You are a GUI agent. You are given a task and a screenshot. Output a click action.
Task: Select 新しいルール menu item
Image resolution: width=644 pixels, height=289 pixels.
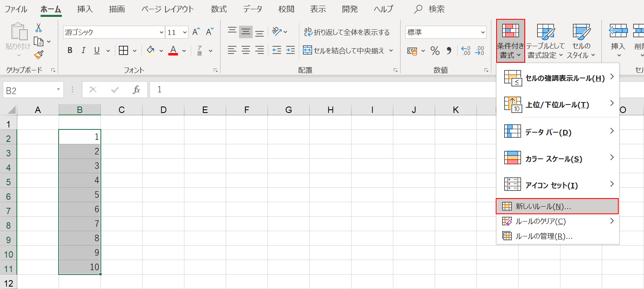[x=557, y=206]
